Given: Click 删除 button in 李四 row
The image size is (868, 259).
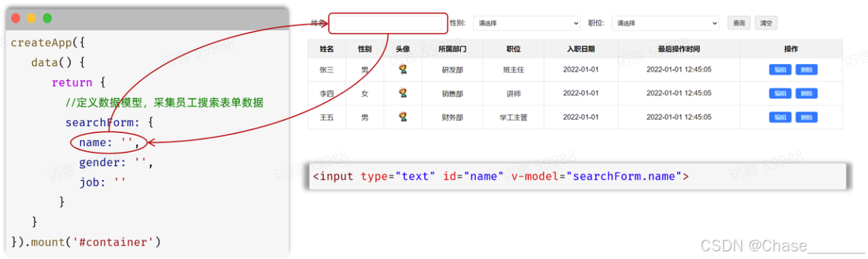Looking at the screenshot, I should pos(806,93).
